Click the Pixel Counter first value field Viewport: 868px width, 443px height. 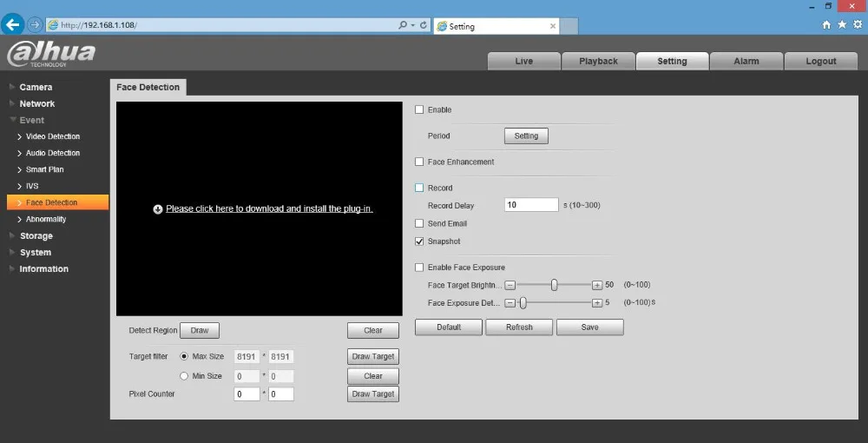point(247,394)
